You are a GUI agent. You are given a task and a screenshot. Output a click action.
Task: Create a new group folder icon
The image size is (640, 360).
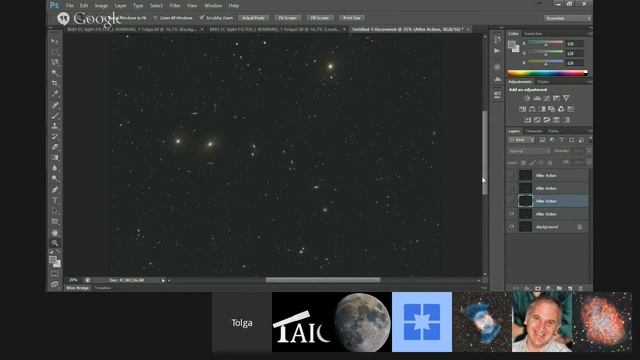tap(559, 288)
